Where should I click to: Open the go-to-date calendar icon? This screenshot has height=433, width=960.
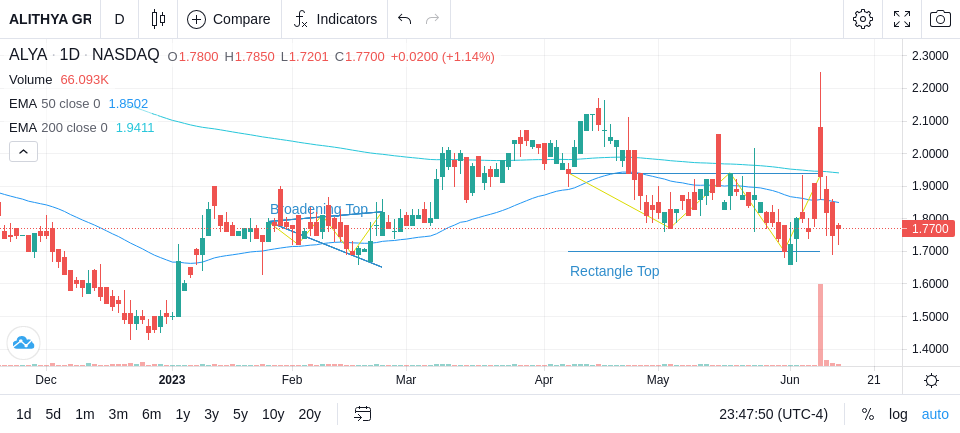(362, 415)
